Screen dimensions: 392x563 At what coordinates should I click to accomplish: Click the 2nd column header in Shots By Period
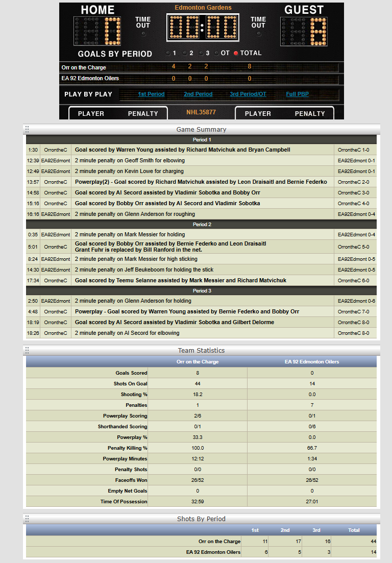285,530
